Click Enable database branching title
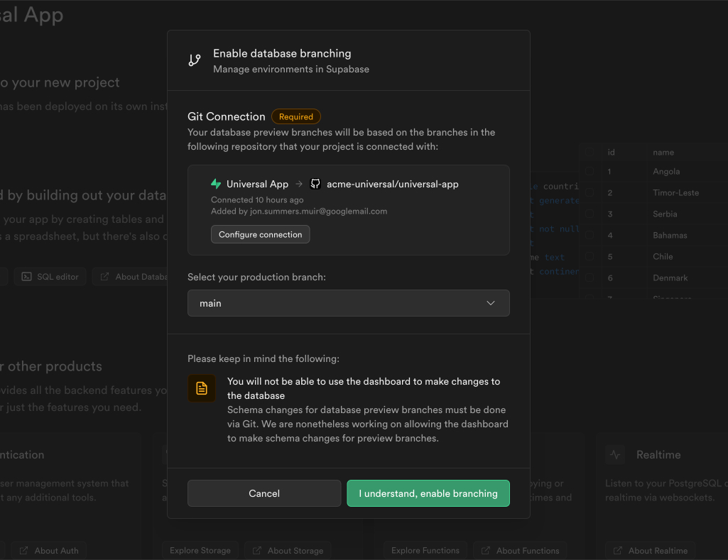The image size is (728, 560). [282, 53]
